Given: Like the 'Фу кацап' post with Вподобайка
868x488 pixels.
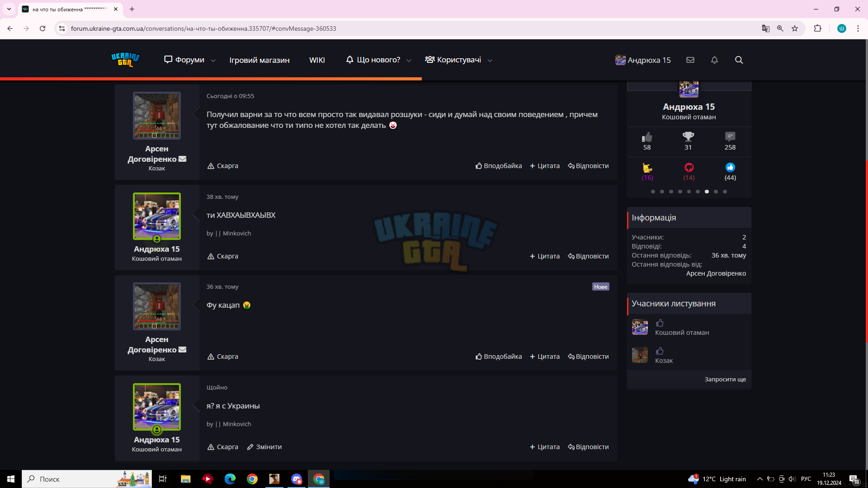Looking at the screenshot, I should click(x=499, y=357).
